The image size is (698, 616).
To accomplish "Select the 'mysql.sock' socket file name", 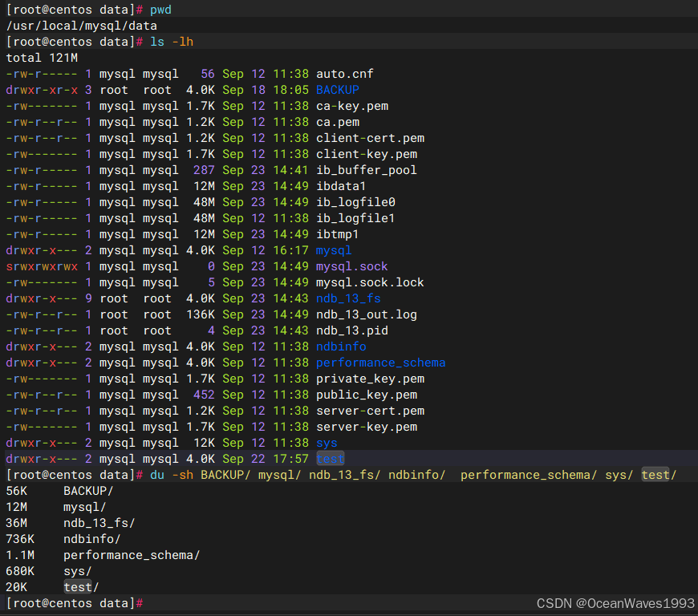I will coord(351,266).
